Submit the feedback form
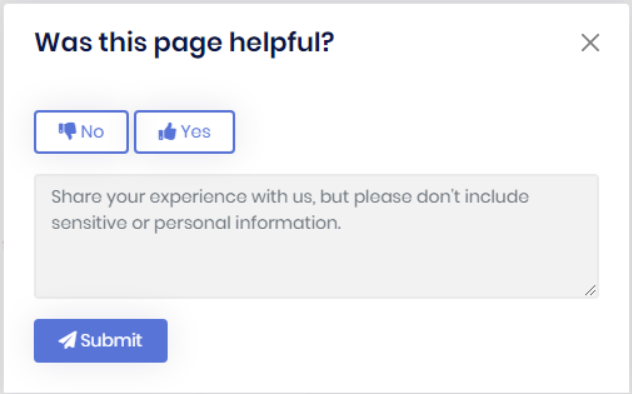The width and height of the screenshot is (632, 394). point(101,341)
